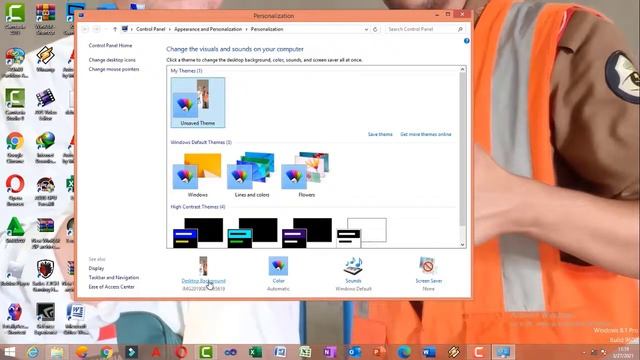Open PowerPoint from the taskbar
The height and width of the screenshot is (360, 640).
pos(379,352)
